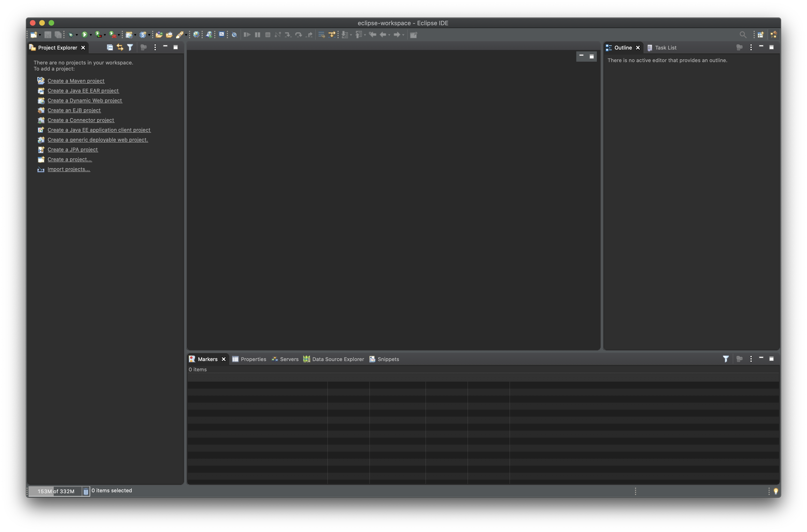Open the Data Source Explorer tab
807x532 pixels.
coord(333,359)
